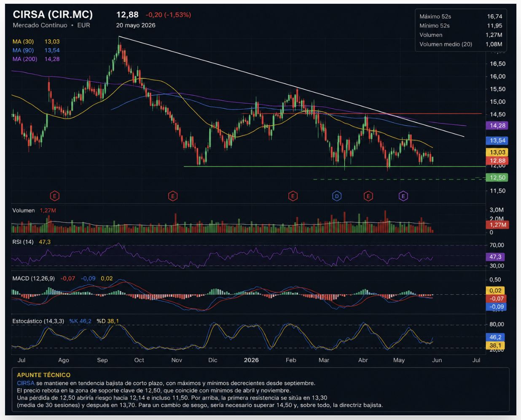This screenshot has width=521, height=420.
Task: Click the Estocástico (14,3,3) indicator label
Action: click(38, 321)
